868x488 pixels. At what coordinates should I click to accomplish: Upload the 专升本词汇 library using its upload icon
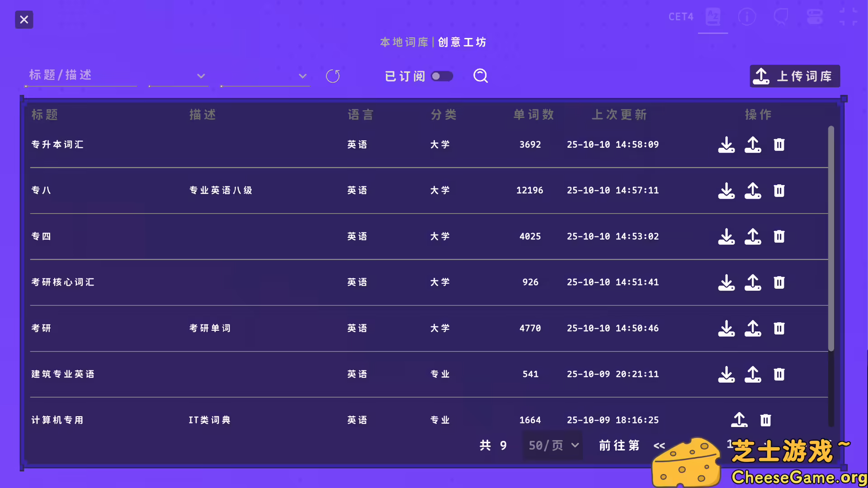click(753, 145)
